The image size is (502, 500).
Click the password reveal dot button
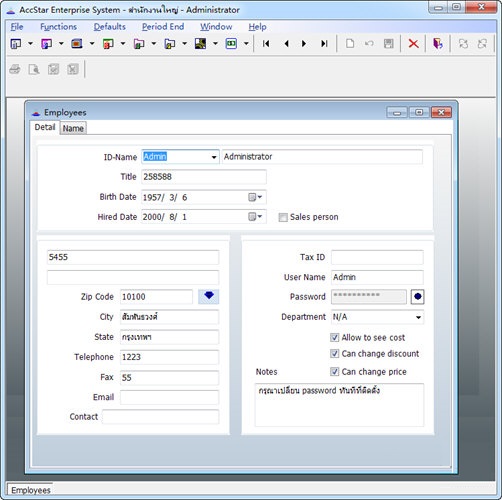(418, 297)
